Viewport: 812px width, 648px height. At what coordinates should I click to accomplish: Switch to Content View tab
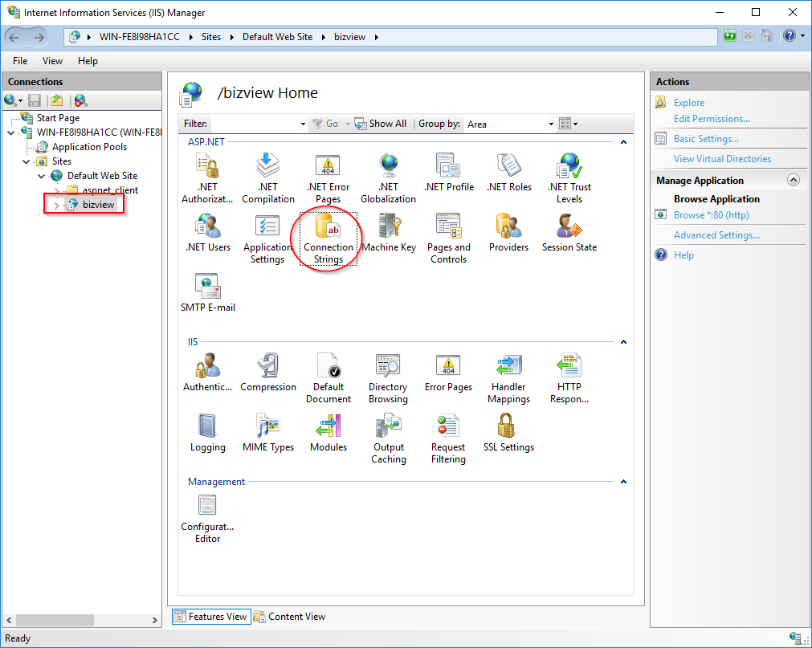pos(289,617)
